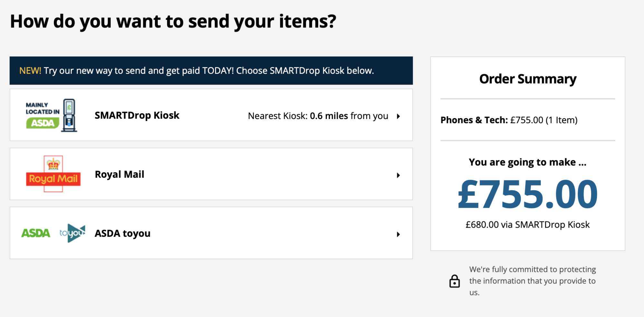This screenshot has width=644, height=317.
Task: Click the £680.00 via SMARTDrop Kiosk note
Action: (x=527, y=225)
